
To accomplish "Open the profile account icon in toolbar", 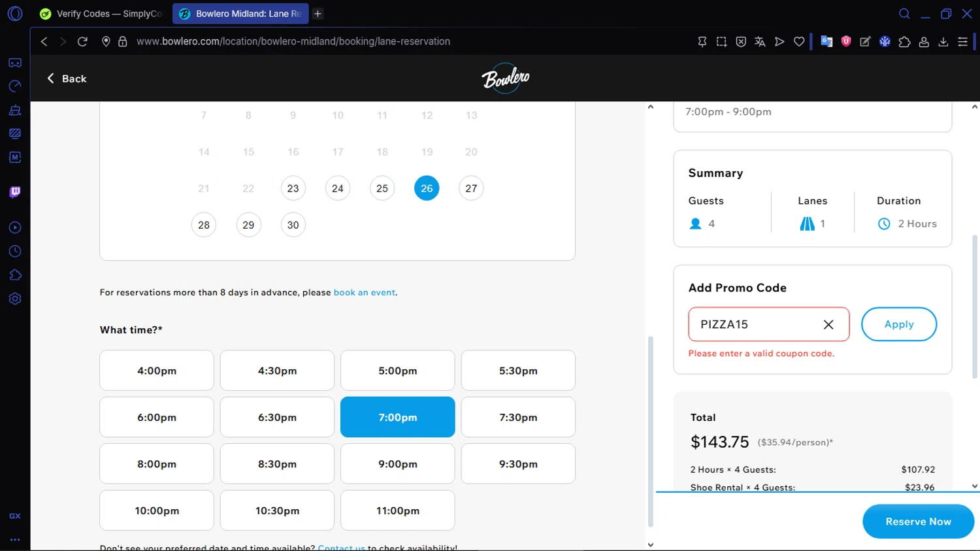I will click(924, 41).
